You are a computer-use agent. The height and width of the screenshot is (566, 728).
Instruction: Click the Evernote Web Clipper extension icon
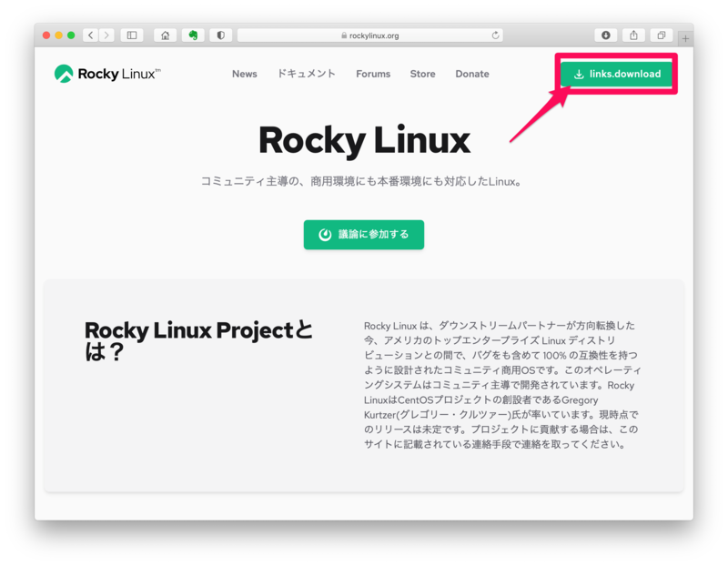(193, 35)
